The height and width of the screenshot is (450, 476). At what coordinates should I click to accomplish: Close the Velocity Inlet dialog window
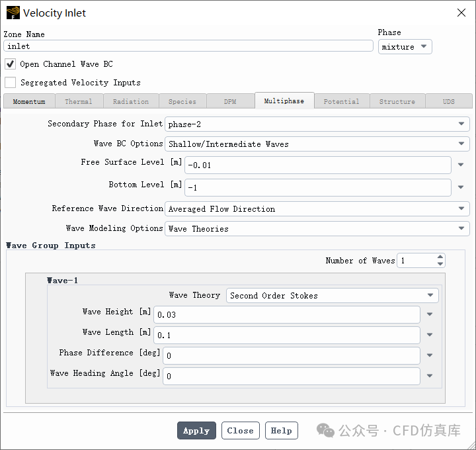pyautogui.click(x=461, y=13)
